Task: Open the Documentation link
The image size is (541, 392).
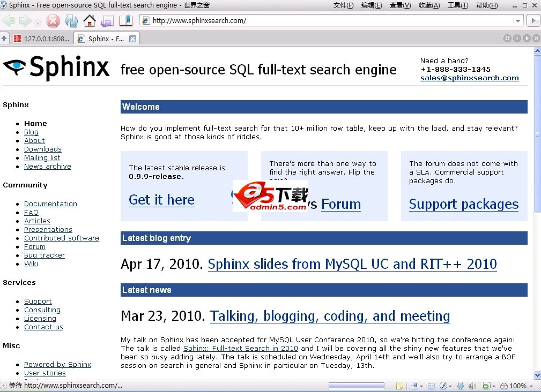Action: point(50,204)
